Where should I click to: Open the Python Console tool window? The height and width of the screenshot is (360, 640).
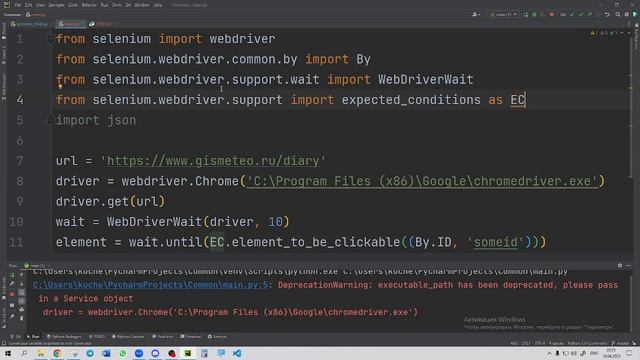pyautogui.click(x=128, y=337)
